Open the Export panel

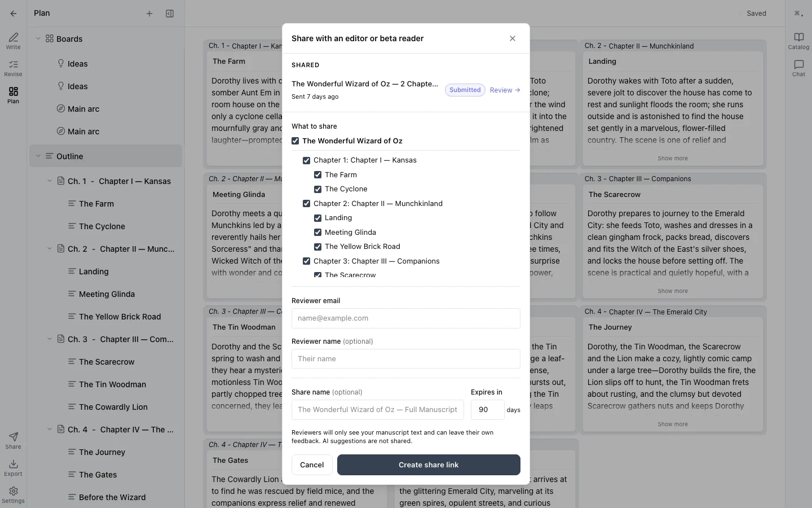point(13,467)
